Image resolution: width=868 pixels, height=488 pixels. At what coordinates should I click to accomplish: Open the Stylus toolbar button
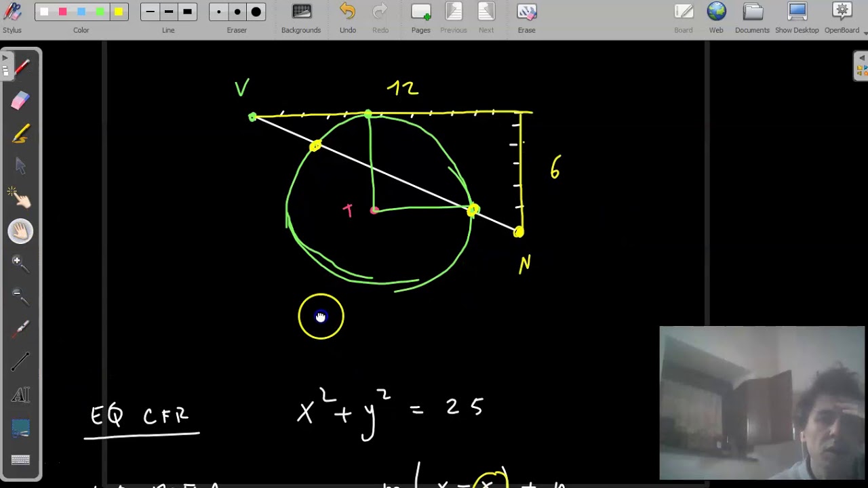(12, 18)
